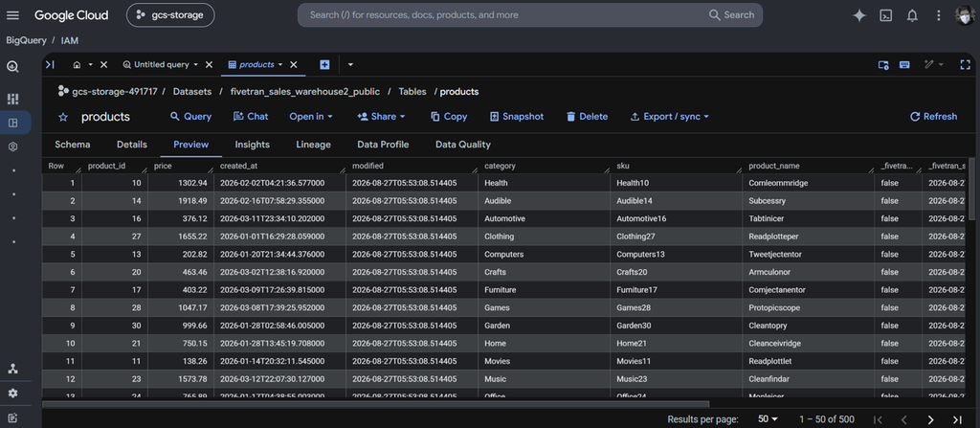
Task: Open gcs-storage-491717 breadcrumb link
Action: coord(115,91)
